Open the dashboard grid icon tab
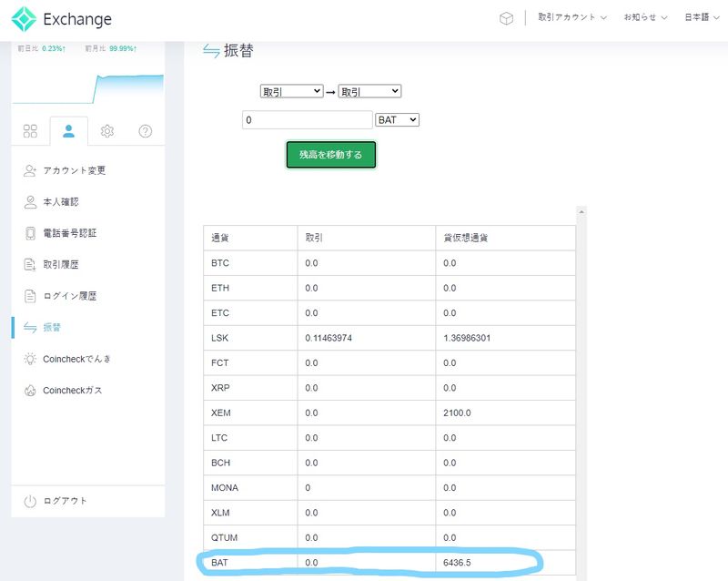728x581 pixels. pos(30,131)
